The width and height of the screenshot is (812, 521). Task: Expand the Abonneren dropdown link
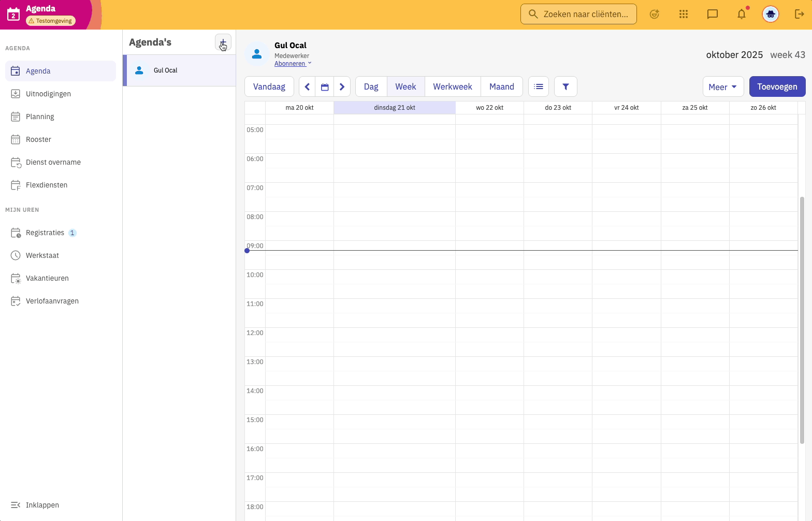point(293,64)
